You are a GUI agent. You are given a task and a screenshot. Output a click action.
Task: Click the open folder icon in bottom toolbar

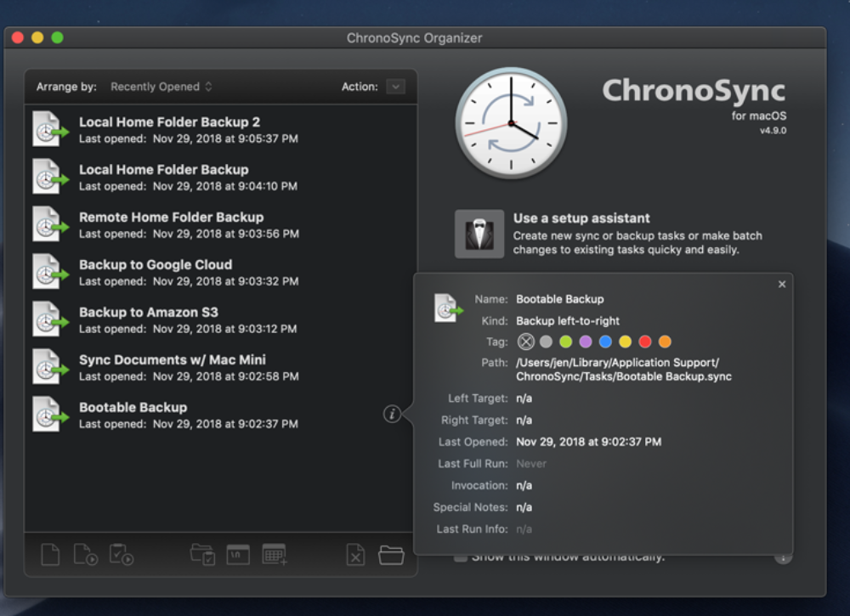coord(391,555)
